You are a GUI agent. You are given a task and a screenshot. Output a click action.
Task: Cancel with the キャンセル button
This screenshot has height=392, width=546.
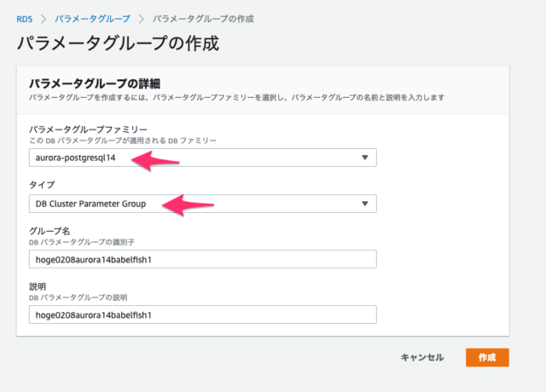422,357
